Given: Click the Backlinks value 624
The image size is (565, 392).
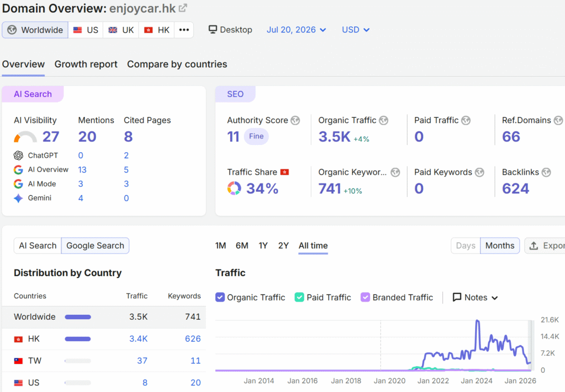Looking at the screenshot, I should pos(516,189).
